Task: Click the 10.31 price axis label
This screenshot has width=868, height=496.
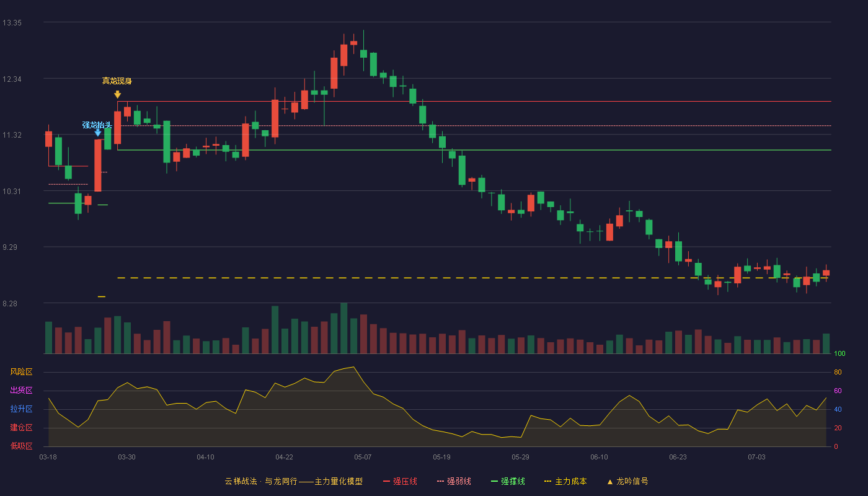Action: [x=12, y=192]
